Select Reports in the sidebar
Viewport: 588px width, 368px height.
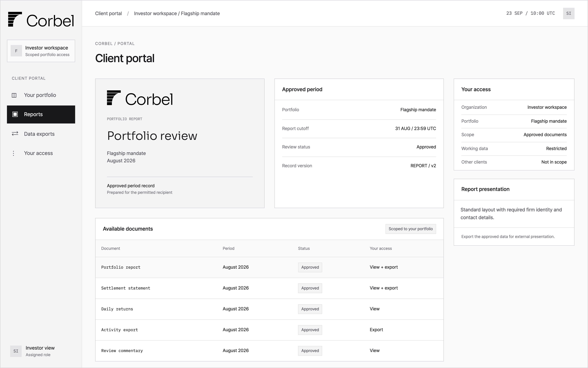tap(41, 114)
